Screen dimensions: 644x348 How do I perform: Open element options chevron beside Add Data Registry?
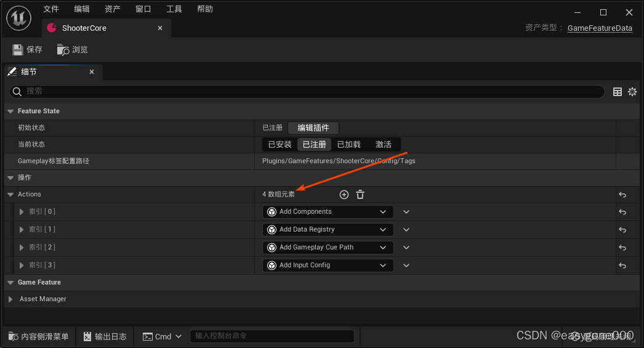pos(406,230)
